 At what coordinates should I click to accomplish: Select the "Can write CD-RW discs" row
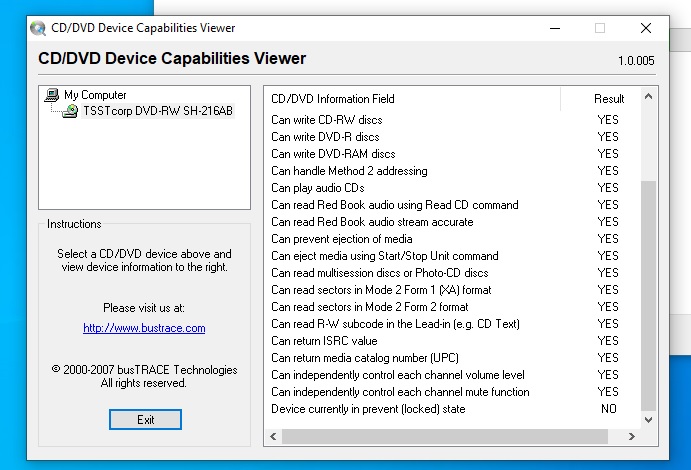[327, 120]
